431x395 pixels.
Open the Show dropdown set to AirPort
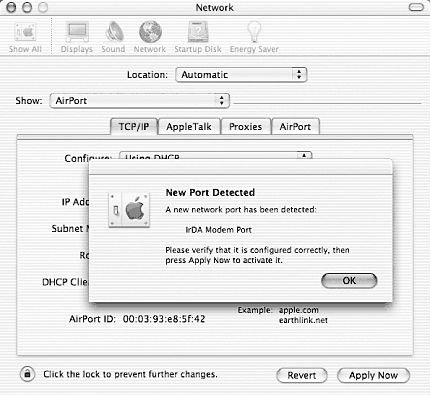pos(139,101)
